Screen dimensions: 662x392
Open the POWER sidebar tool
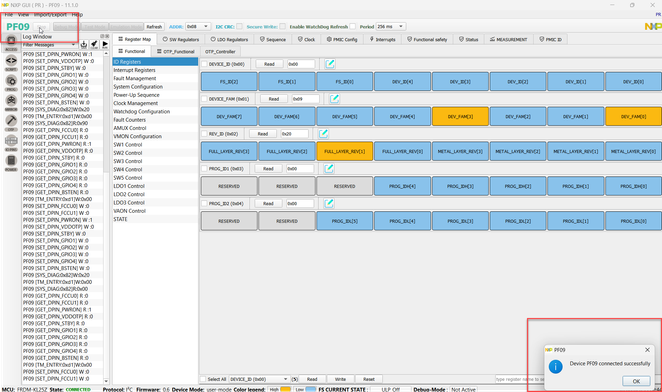click(x=11, y=163)
